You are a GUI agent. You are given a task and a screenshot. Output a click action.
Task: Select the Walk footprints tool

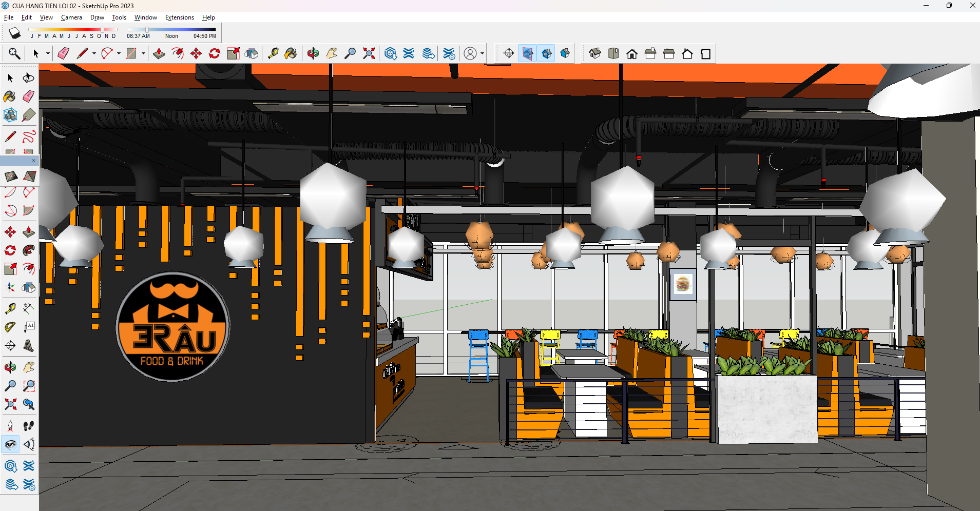29,426
